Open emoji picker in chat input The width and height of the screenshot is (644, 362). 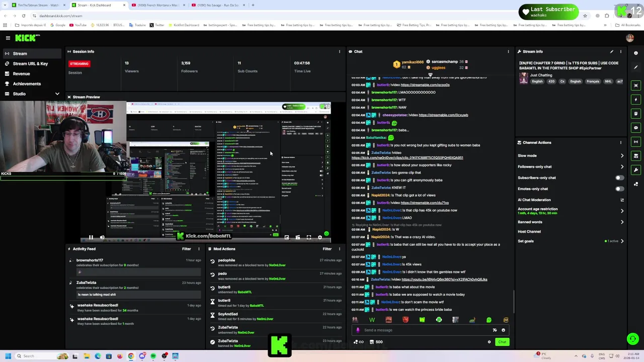[503, 330]
